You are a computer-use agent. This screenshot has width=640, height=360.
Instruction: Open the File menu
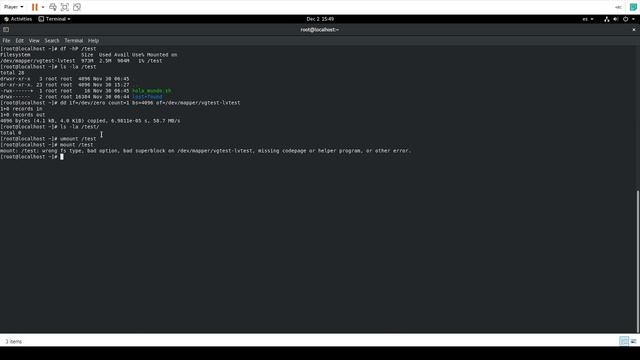coord(6,40)
